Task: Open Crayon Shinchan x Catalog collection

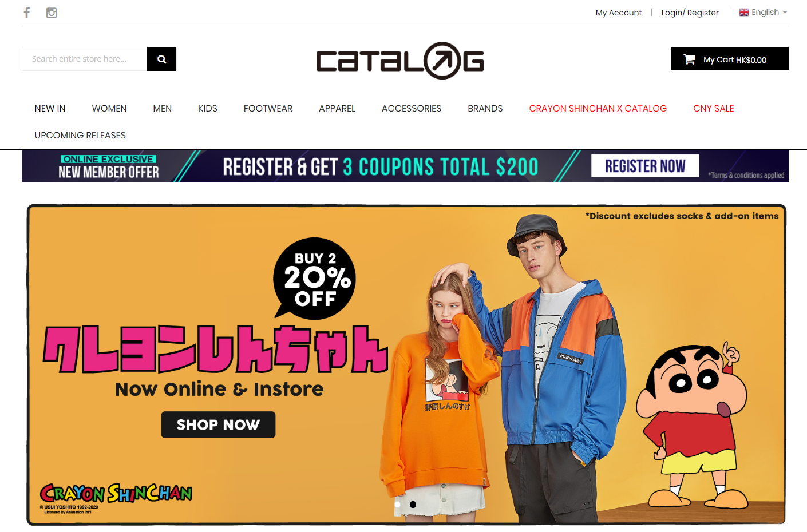Action: coord(598,109)
